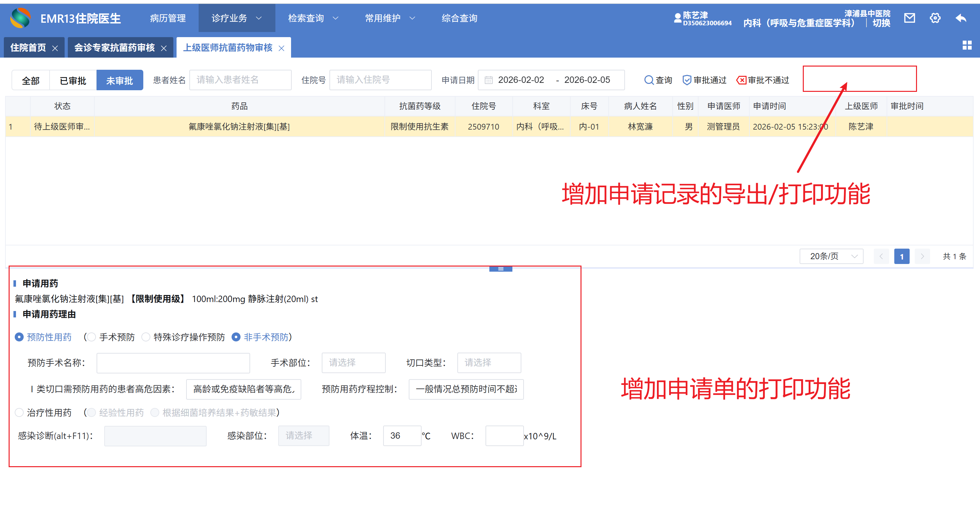Select the 治疗性用药 radio button
Viewport: 980px width, 519px height.
click(x=19, y=412)
